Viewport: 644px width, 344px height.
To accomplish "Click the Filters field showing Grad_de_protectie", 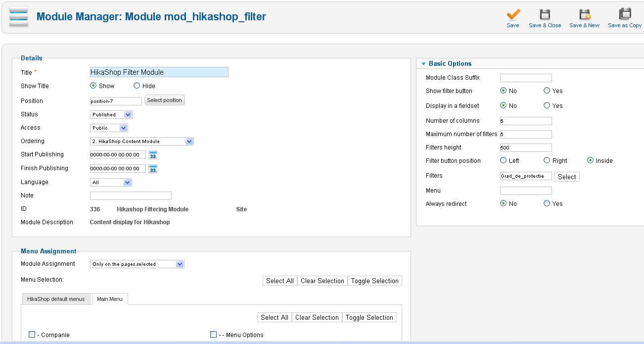I will tap(526, 176).
